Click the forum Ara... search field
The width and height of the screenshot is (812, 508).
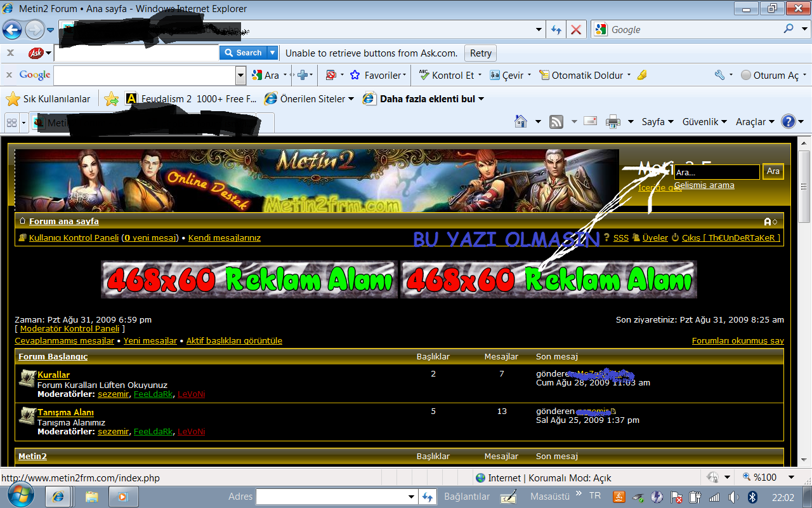716,172
